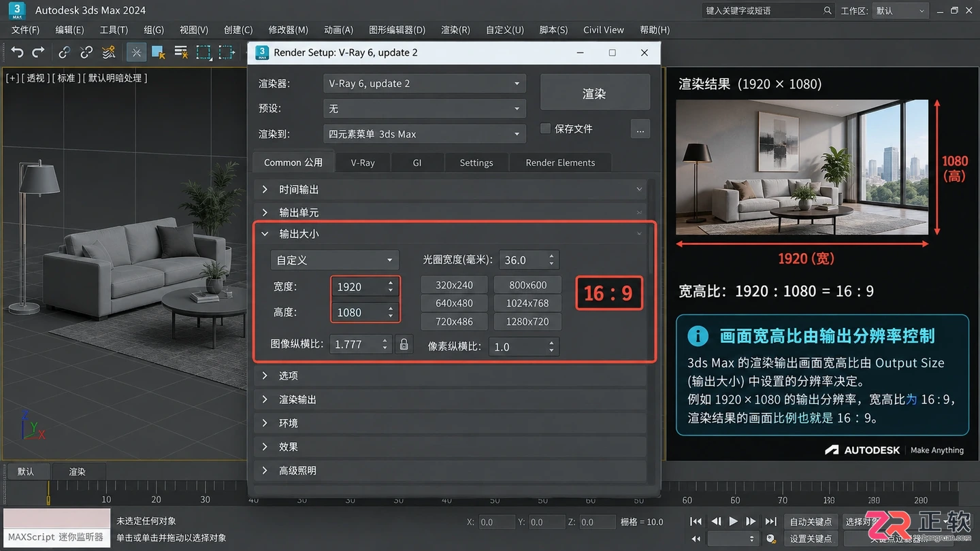Screen dimensions: 980x551
Task: Click the time slider handle at frame 0
Action: [48, 500]
